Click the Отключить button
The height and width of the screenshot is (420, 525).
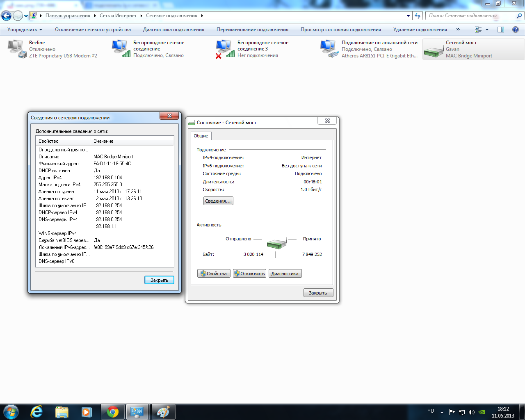[249, 274]
